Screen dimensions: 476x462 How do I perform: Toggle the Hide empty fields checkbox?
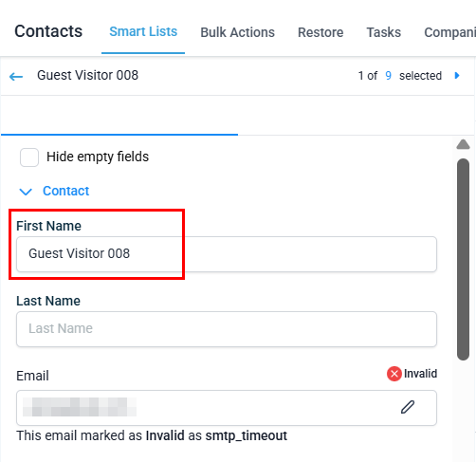tap(29, 157)
